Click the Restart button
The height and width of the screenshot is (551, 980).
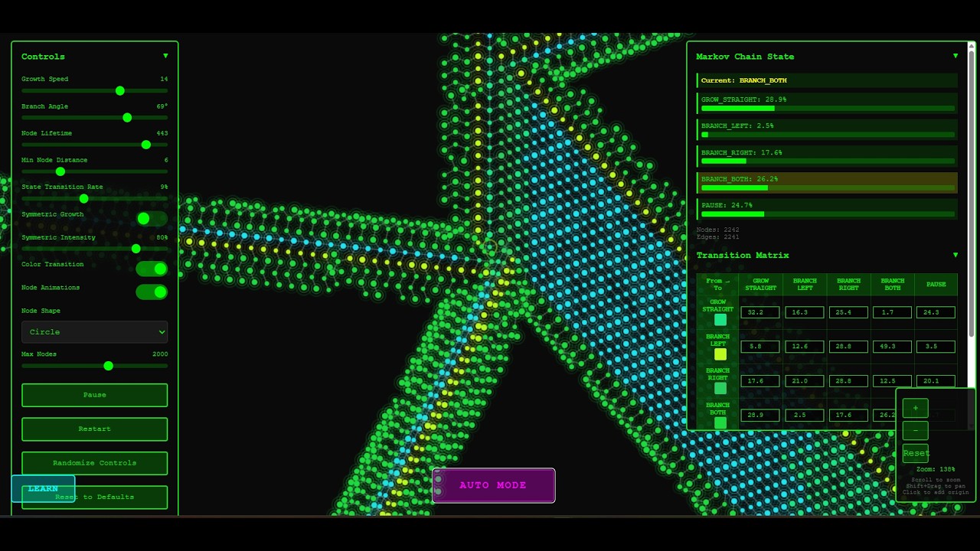(x=95, y=429)
